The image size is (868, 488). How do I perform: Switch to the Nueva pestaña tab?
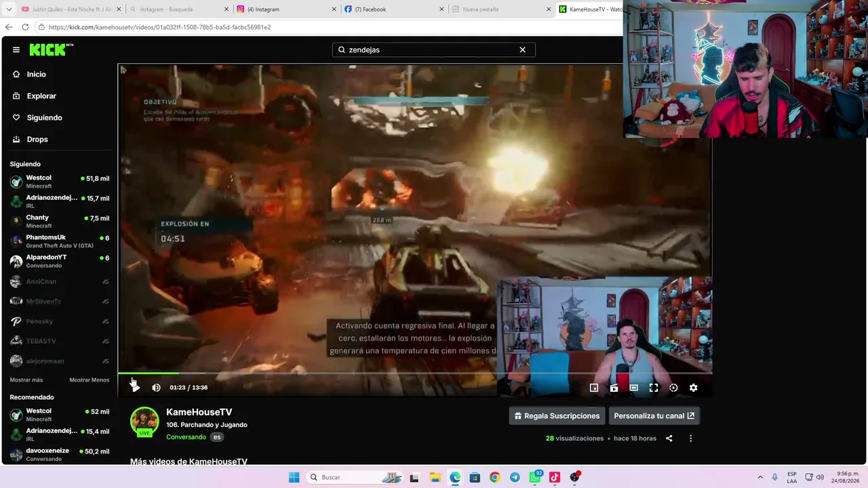pos(500,9)
